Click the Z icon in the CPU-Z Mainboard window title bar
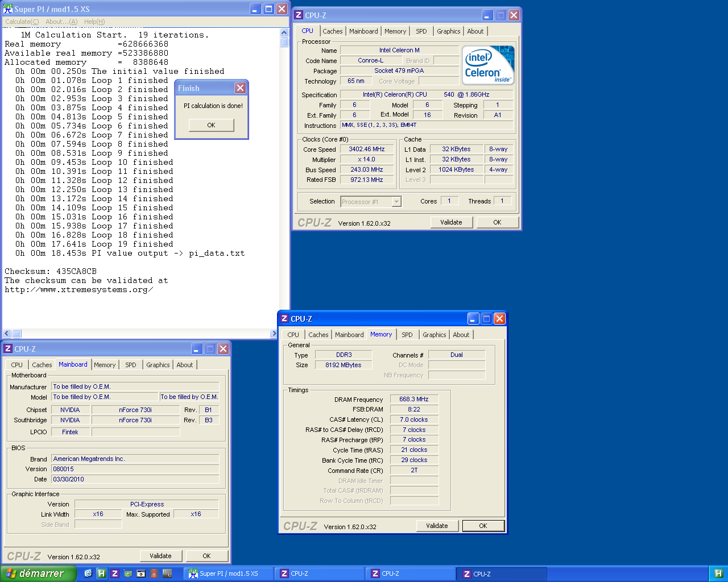Viewport: 728px width, 582px height. 8,349
